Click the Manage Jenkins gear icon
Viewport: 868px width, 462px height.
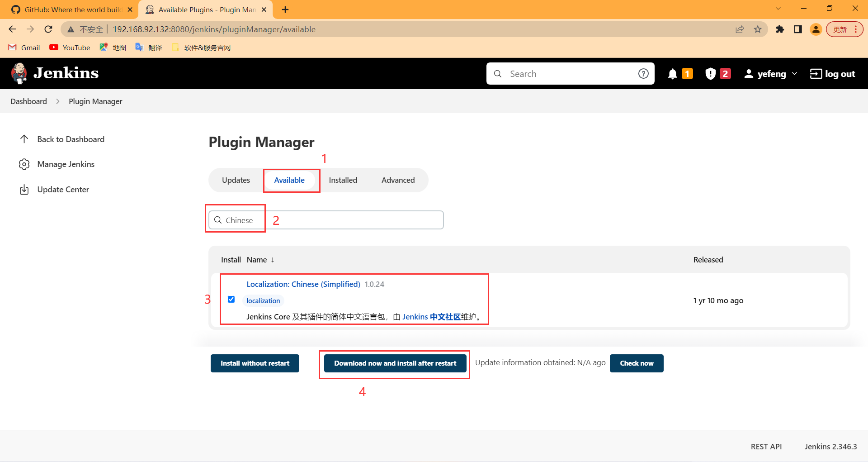(x=24, y=164)
